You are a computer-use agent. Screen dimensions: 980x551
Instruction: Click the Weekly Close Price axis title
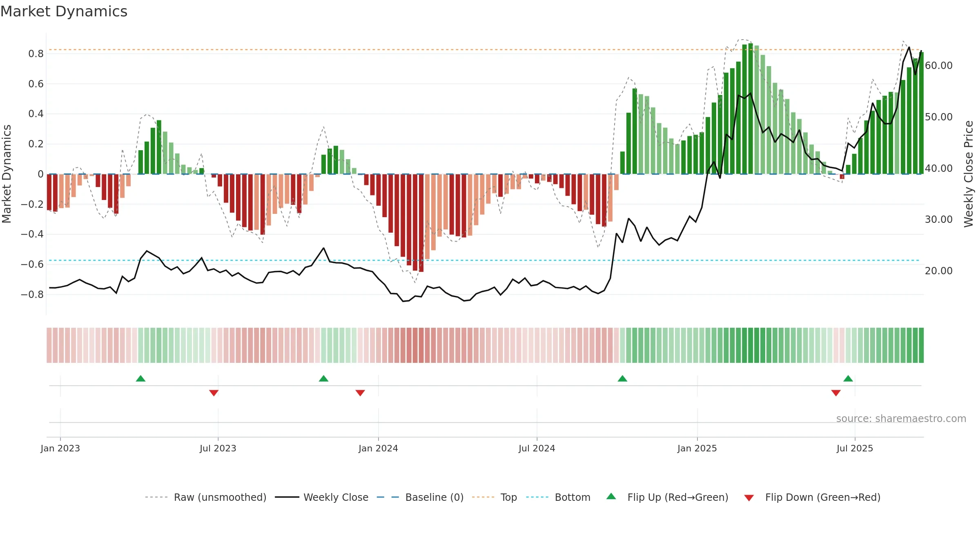point(969,174)
